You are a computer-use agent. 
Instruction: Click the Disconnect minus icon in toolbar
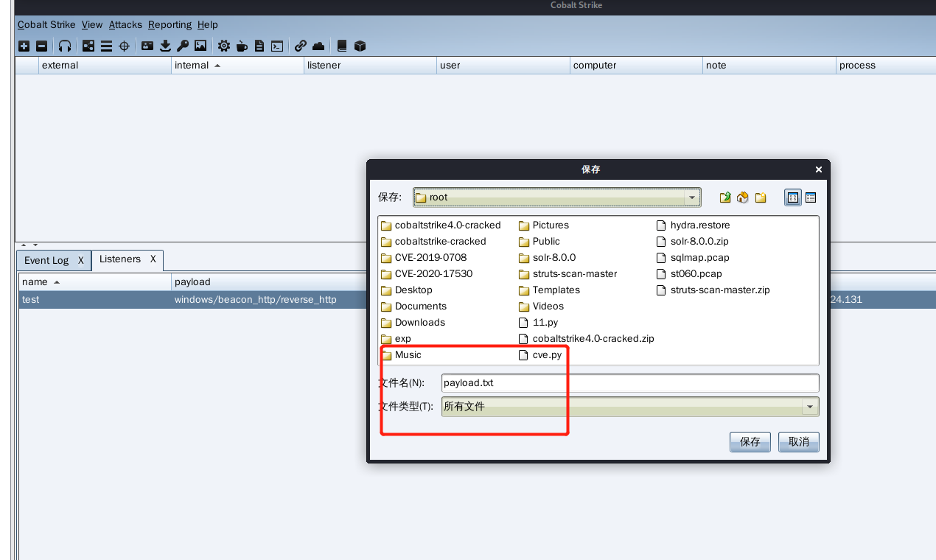pos(41,46)
